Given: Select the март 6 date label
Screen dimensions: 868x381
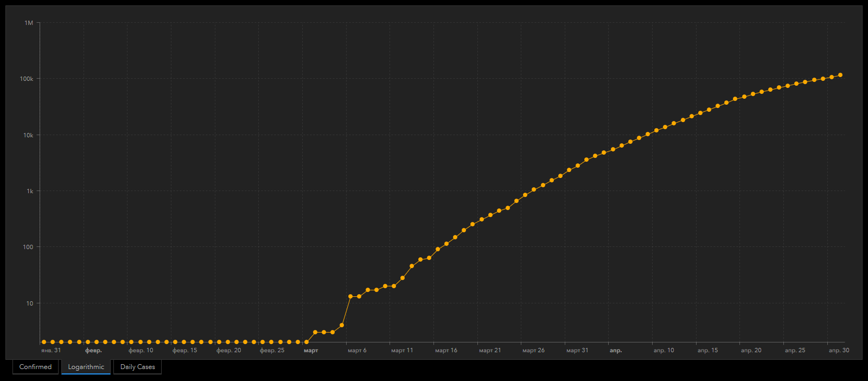Looking at the screenshot, I should point(357,351).
